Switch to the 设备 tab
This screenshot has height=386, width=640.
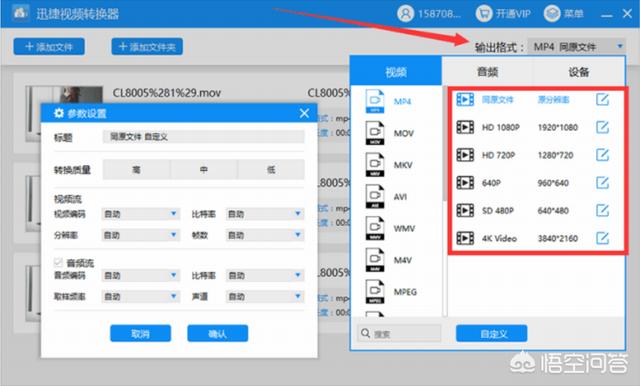point(579,72)
